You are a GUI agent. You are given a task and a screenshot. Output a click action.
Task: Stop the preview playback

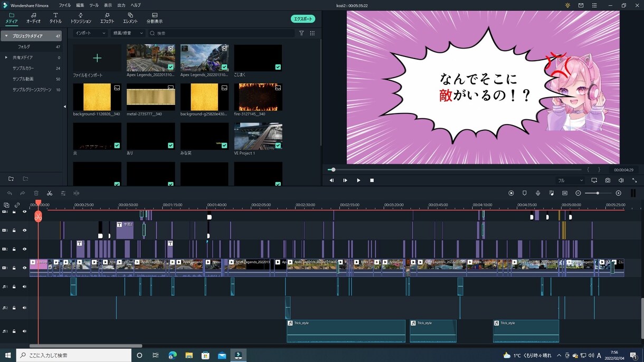372,180
